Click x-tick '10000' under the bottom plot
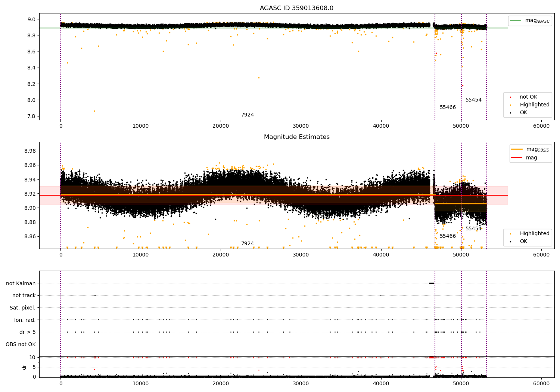The height and width of the screenshot is (392, 560). pos(141,384)
